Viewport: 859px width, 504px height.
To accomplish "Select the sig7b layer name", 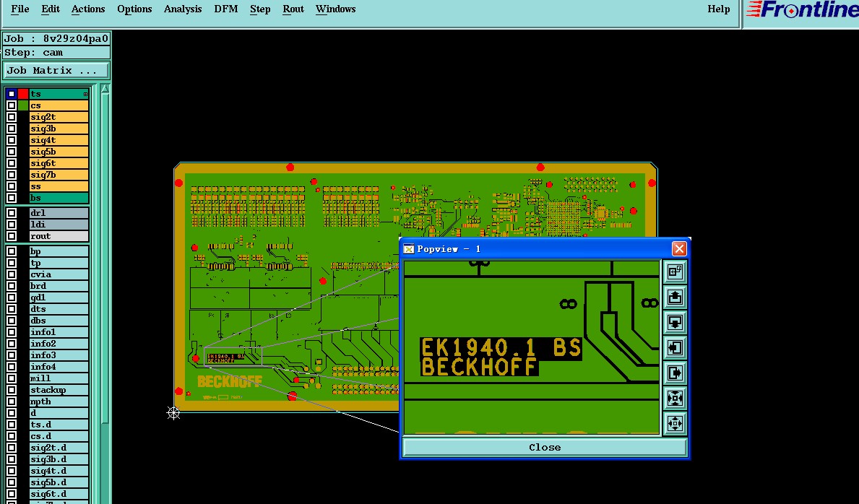I will click(x=59, y=175).
